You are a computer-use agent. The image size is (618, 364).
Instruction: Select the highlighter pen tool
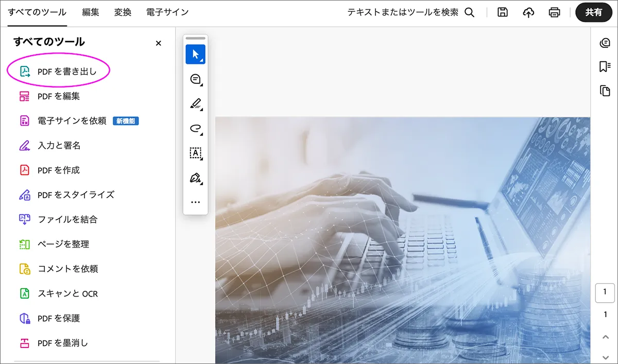(196, 104)
